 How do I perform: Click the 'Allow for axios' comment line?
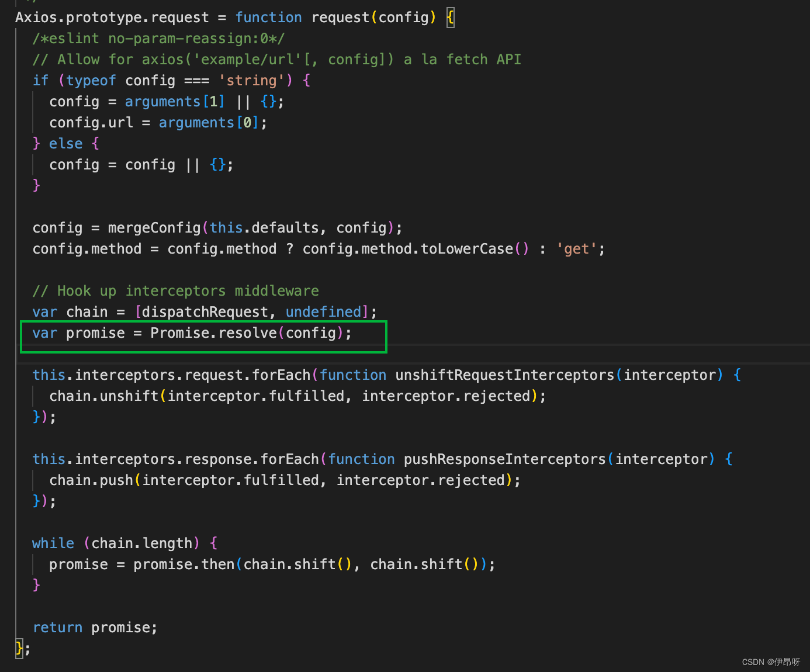(277, 60)
